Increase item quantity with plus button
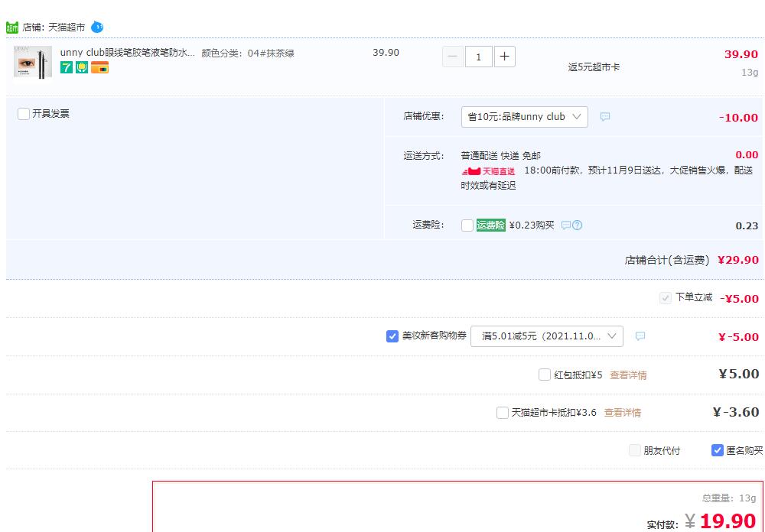765x532 pixels. point(504,57)
